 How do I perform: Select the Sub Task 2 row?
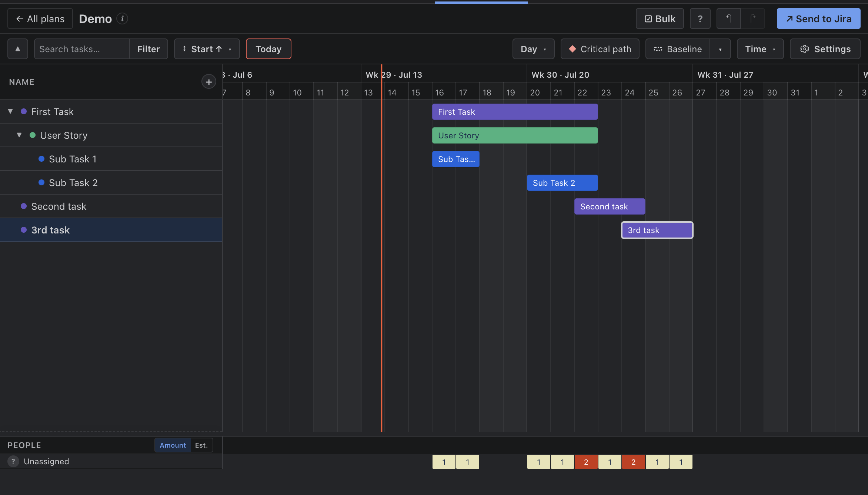pos(111,182)
